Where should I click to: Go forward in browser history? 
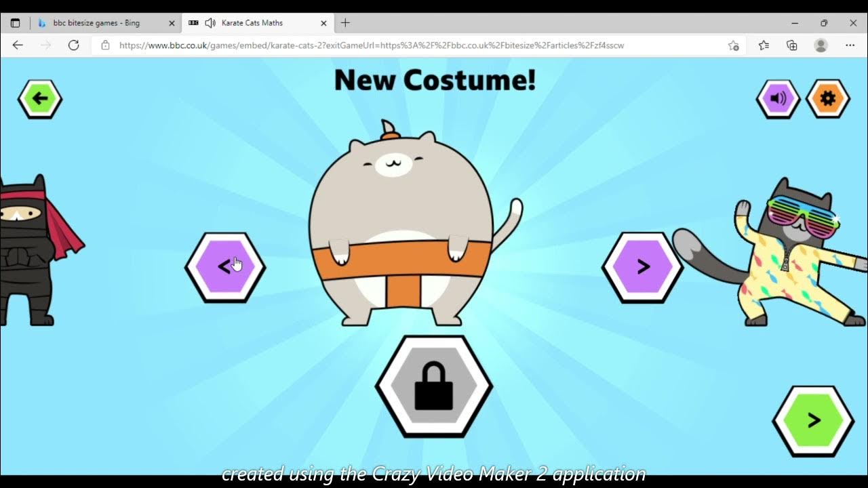(45, 45)
